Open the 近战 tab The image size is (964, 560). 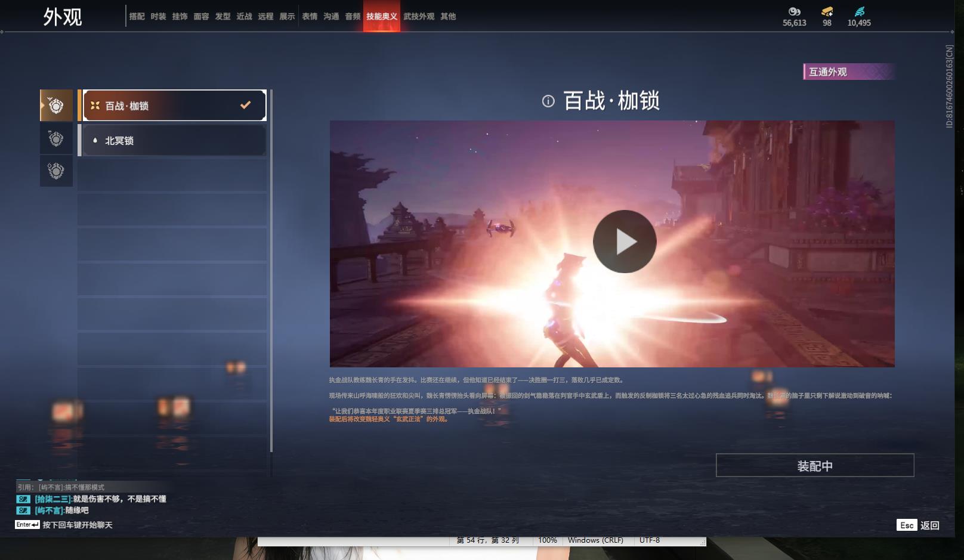click(244, 16)
